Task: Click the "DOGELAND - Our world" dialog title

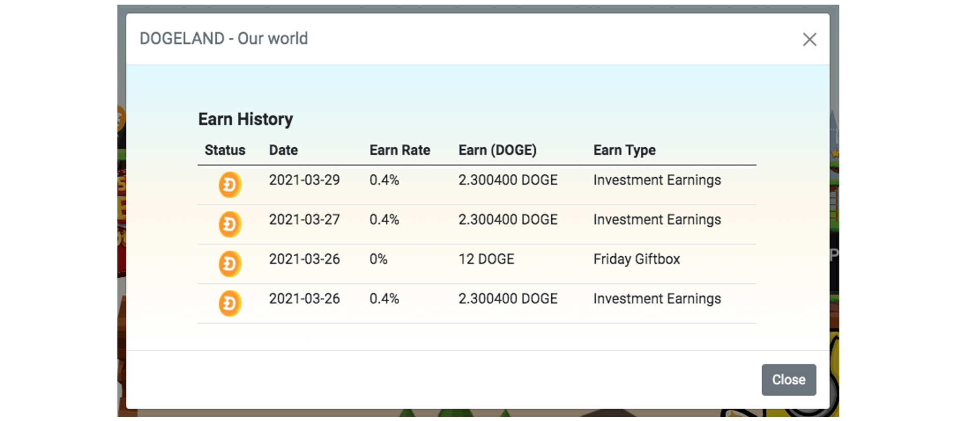Action: (223, 39)
